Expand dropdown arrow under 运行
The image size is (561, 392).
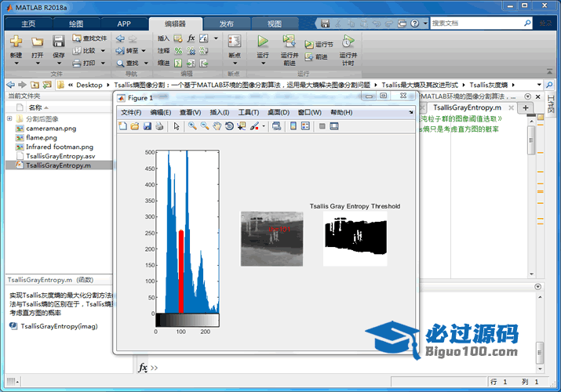[264, 64]
